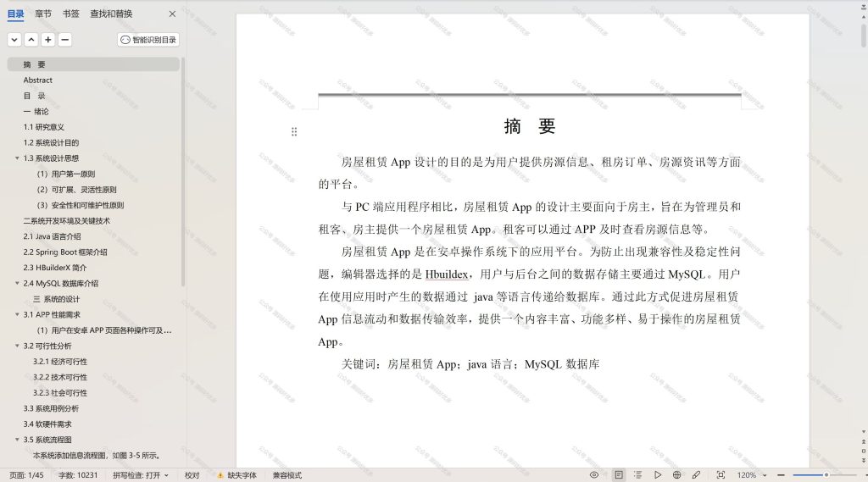Jump to 2.3 HBuilderX 简介

[x=55, y=268]
